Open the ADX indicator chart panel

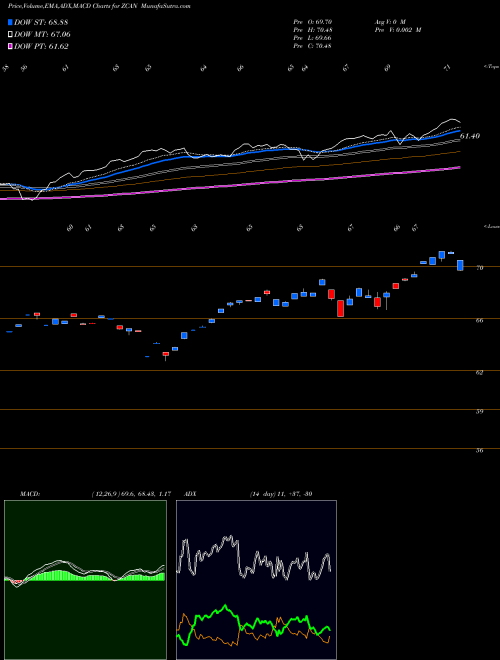pos(256,580)
